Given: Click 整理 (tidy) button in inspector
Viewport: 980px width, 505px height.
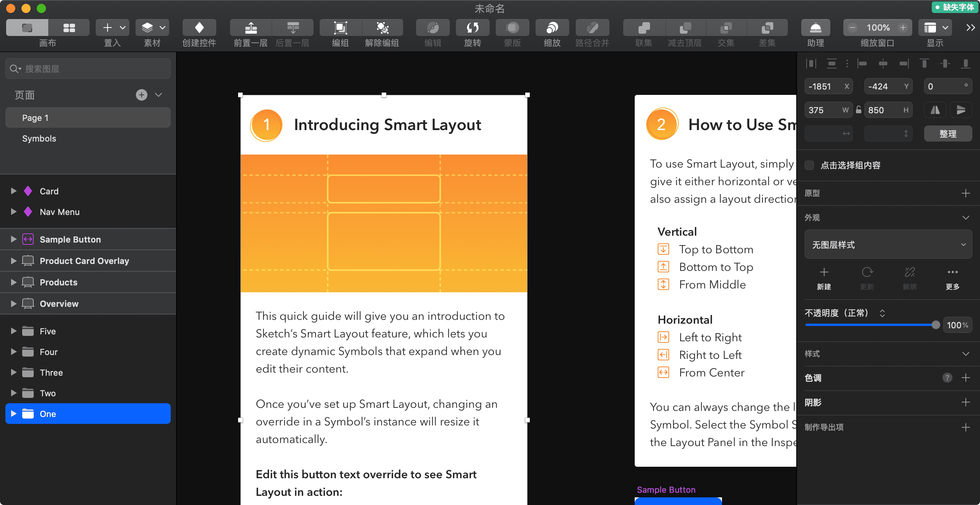Looking at the screenshot, I should click(x=948, y=134).
